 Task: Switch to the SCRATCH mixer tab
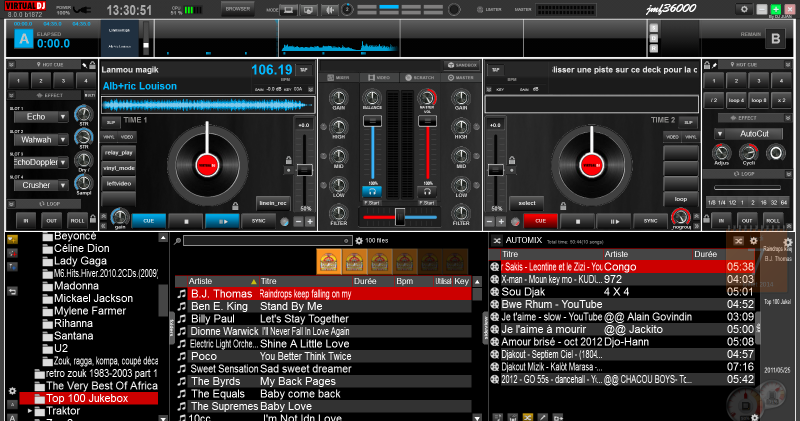(420, 77)
